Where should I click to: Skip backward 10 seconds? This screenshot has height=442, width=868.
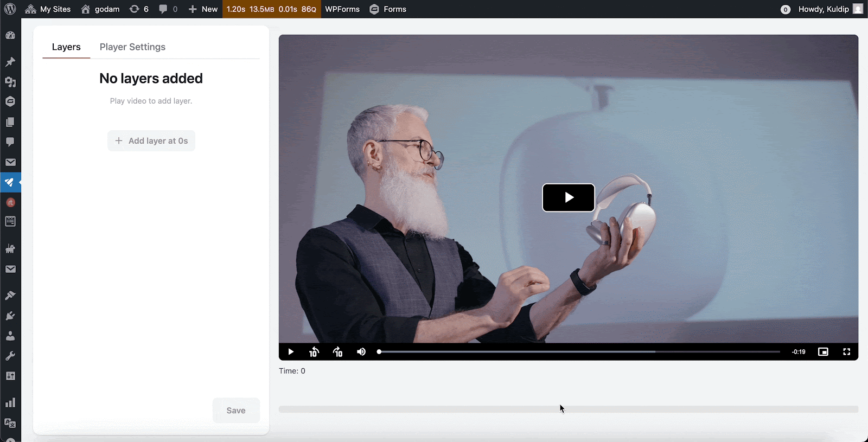pyautogui.click(x=314, y=352)
